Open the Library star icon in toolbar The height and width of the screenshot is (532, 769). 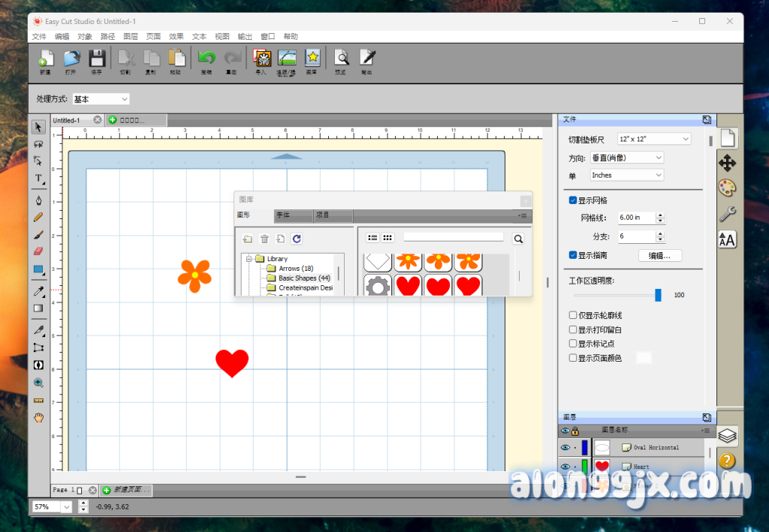tap(312, 59)
